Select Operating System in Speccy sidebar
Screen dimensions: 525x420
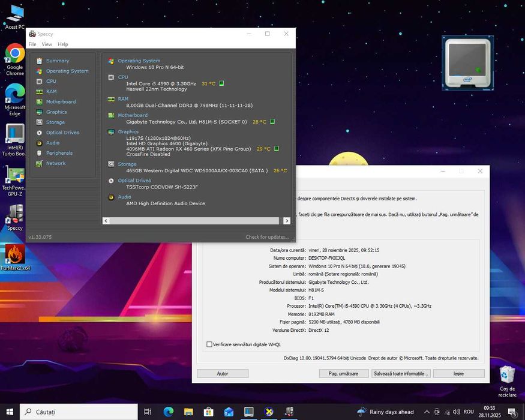[x=67, y=71]
